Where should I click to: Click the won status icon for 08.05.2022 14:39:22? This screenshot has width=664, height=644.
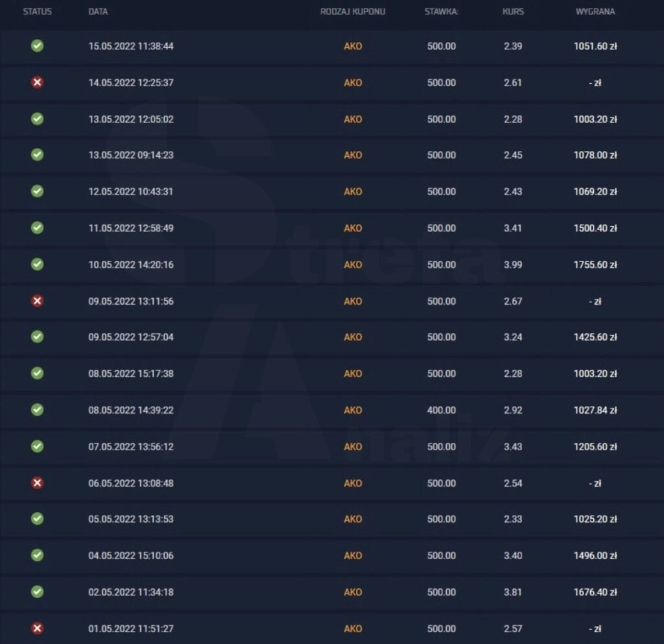click(x=37, y=409)
